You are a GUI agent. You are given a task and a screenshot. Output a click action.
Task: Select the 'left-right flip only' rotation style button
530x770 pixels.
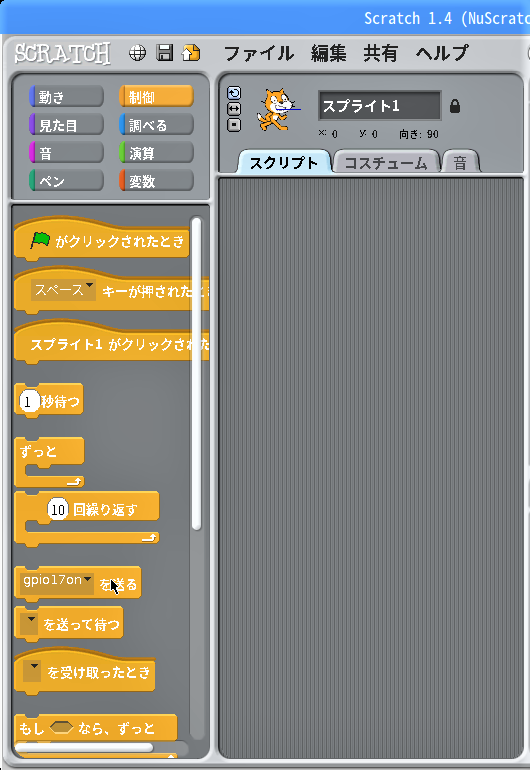[x=234, y=109]
